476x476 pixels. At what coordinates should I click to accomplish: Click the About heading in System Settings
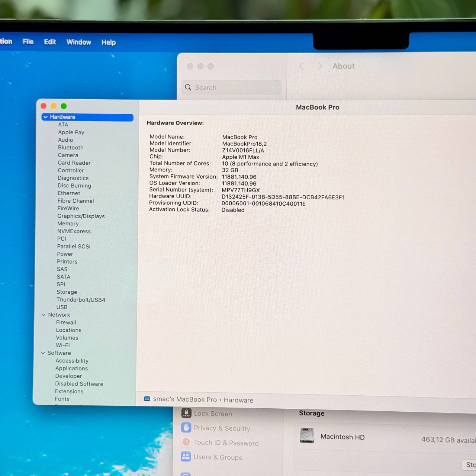point(343,66)
